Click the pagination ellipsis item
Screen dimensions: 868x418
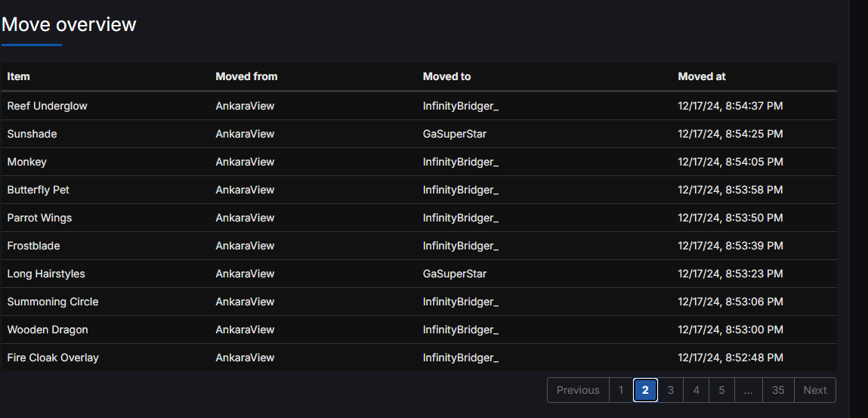coord(749,390)
